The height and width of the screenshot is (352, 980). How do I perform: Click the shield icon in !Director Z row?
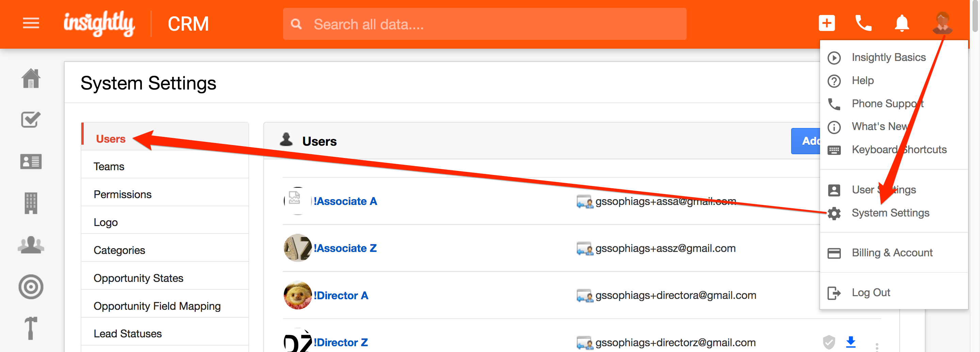[x=829, y=342]
